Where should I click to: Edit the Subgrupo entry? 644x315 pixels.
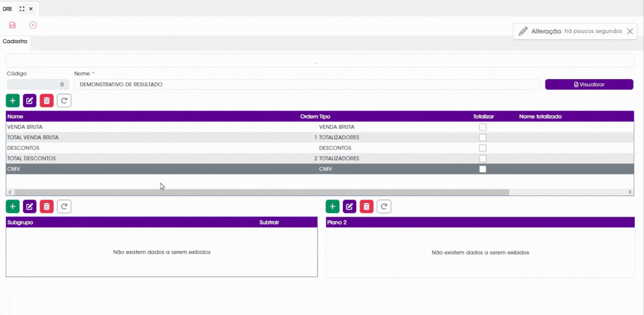[x=29, y=207]
